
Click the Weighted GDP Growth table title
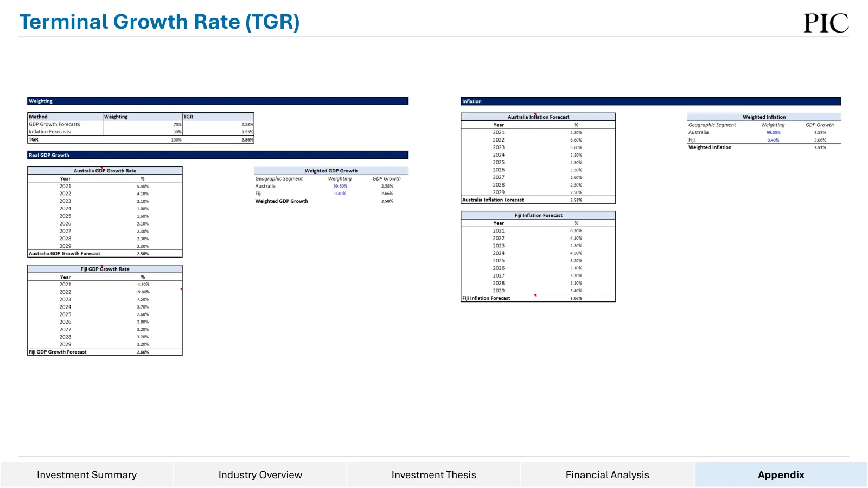coord(331,171)
